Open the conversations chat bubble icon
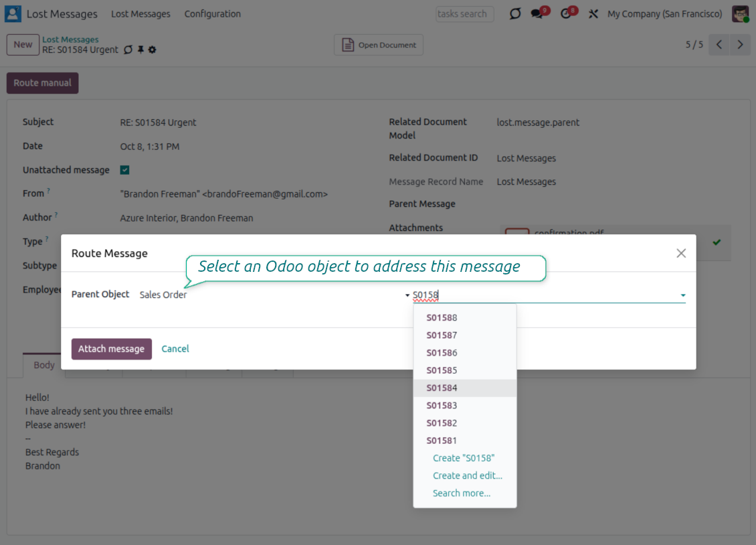This screenshot has height=545, width=756. pyautogui.click(x=537, y=14)
